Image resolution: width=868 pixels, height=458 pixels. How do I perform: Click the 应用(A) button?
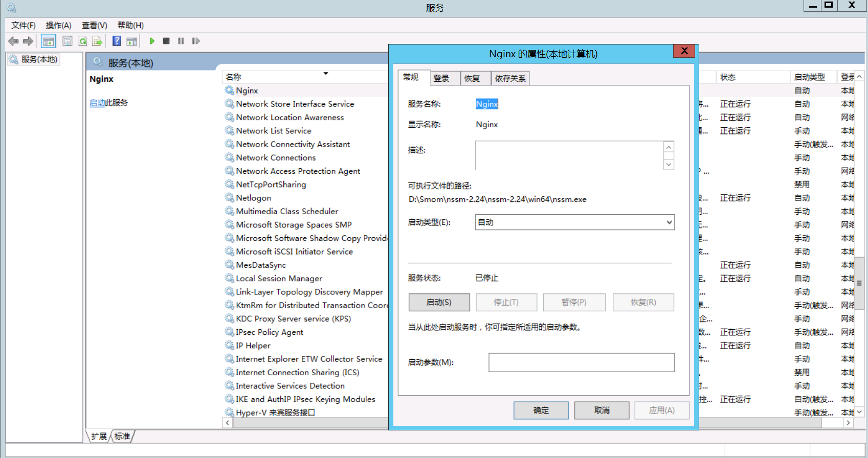tap(662, 410)
